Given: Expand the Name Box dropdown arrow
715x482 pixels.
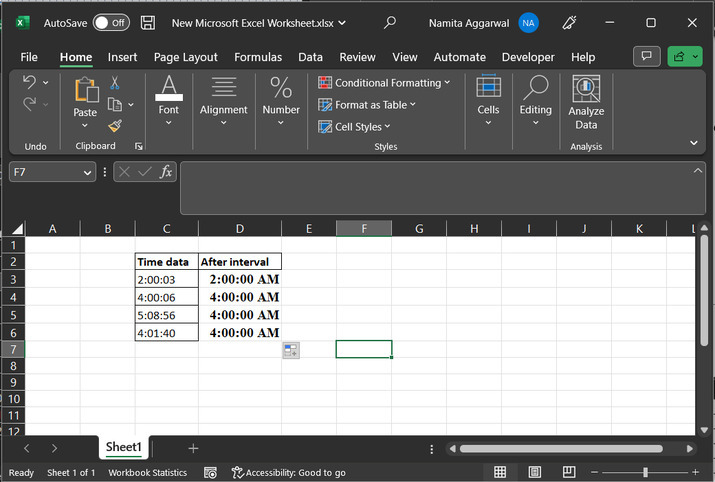Looking at the screenshot, I should click(x=88, y=172).
